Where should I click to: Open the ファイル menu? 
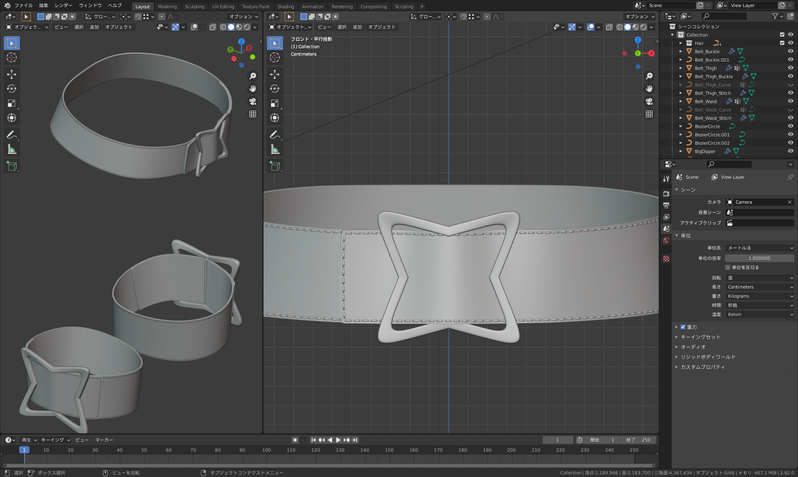click(x=23, y=6)
